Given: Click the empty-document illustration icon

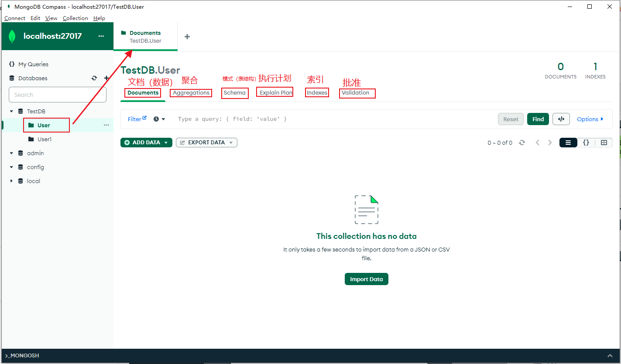Looking at the screenshot, I should pyautogui.click(x=367, y=210).
